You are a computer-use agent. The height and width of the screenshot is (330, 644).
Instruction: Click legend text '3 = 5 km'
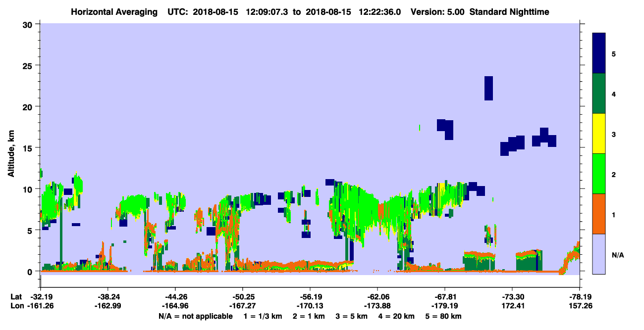coord(351,316)
